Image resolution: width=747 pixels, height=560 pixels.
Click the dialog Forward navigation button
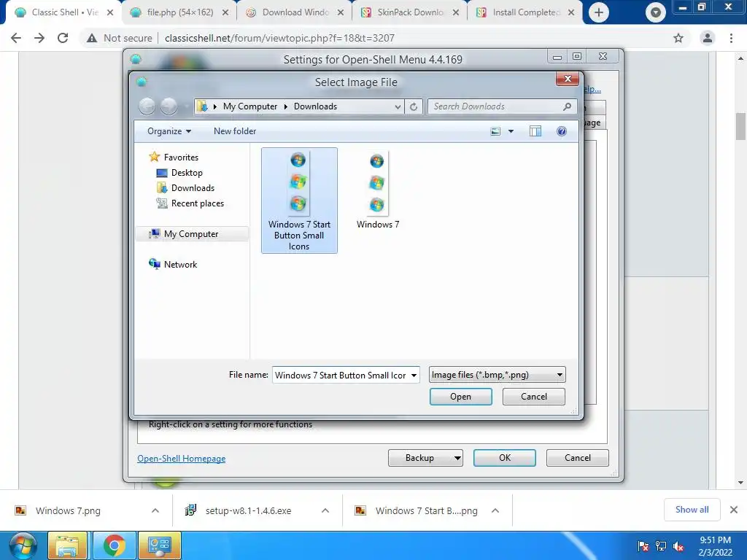coord(169,106)
